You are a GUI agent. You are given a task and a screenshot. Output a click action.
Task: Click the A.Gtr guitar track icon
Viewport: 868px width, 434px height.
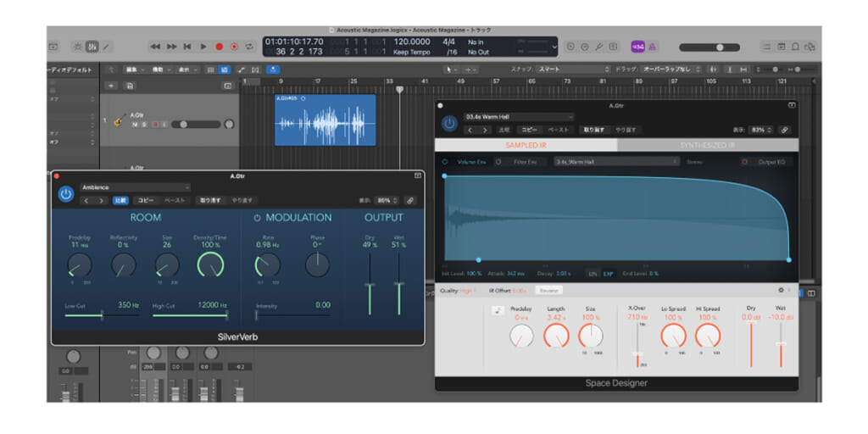(119, 120)
